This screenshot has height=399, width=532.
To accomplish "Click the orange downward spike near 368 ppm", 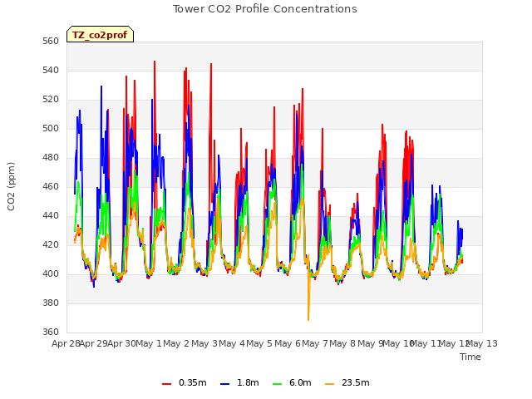I will tap(308, 319).
